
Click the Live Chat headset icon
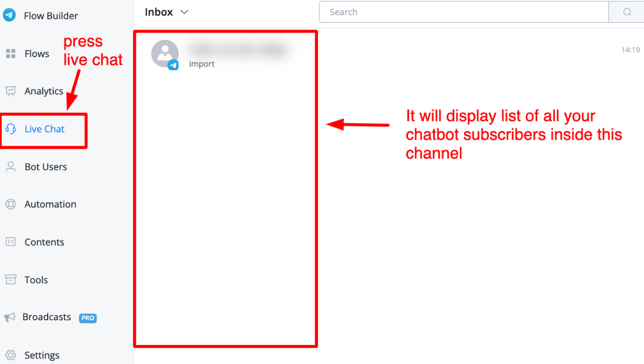pos(11,129)
